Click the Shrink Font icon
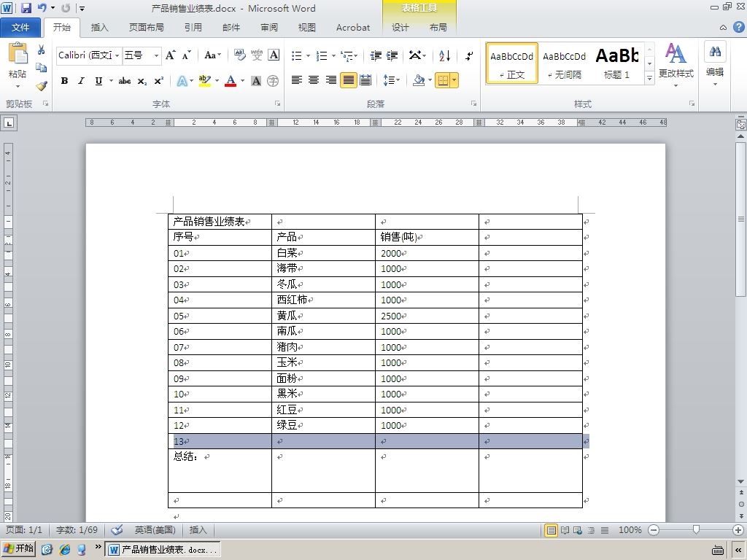Viewport: 747px width, 560px height. 186,55
